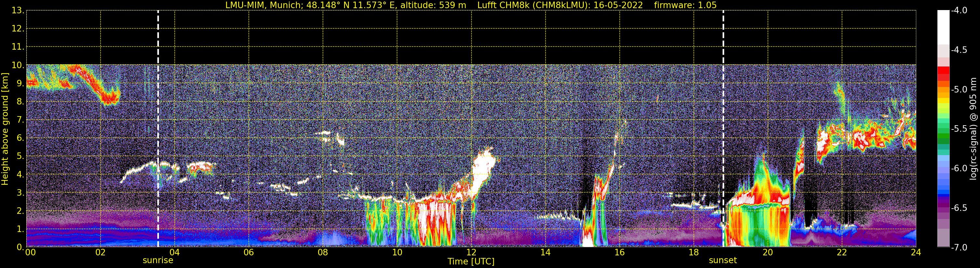Click the '6.' tick label on height axis
This screenshot has width=980, height=268.
[x=20, y=138]
